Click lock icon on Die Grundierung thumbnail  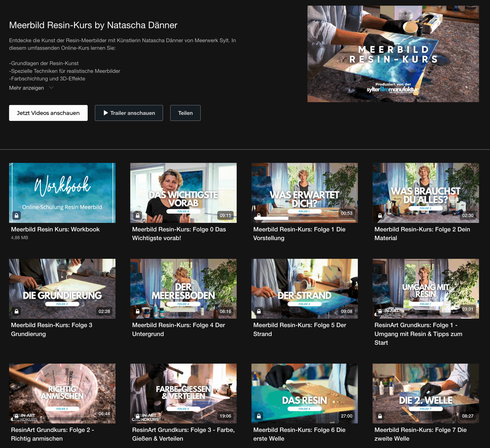tap(16, 311)
